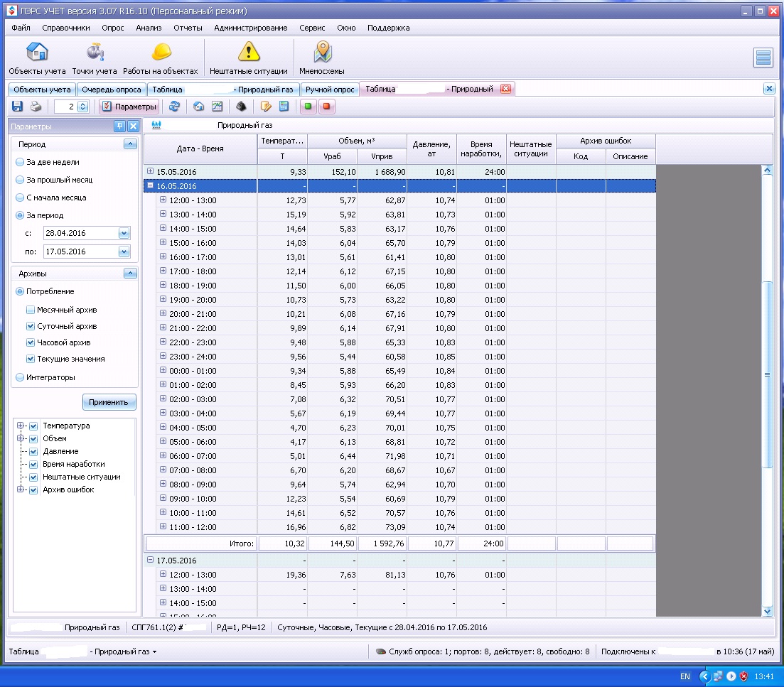
Task: Save table with the floppy disk icon
Action: point(18,107)
